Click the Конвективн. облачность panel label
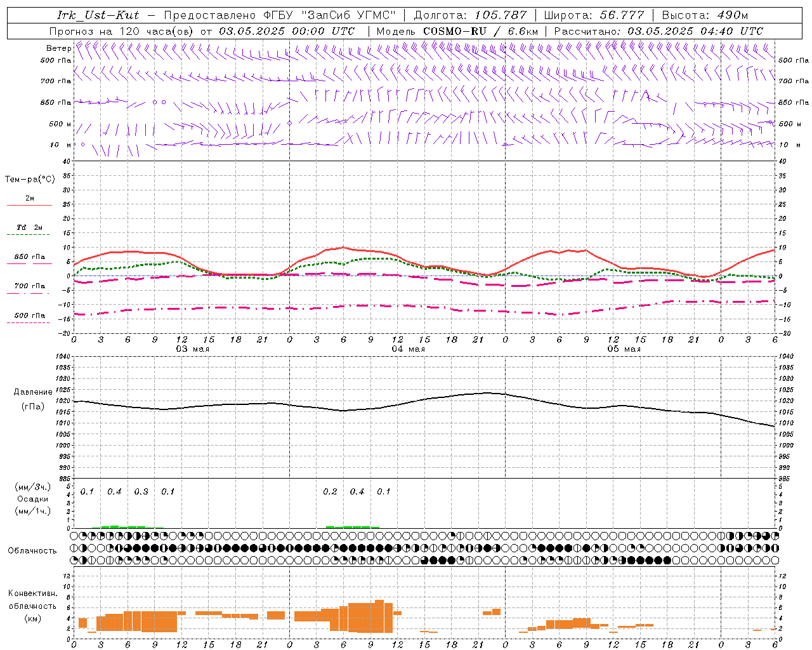This screenshot has height=650, width=812. [32, 606]
